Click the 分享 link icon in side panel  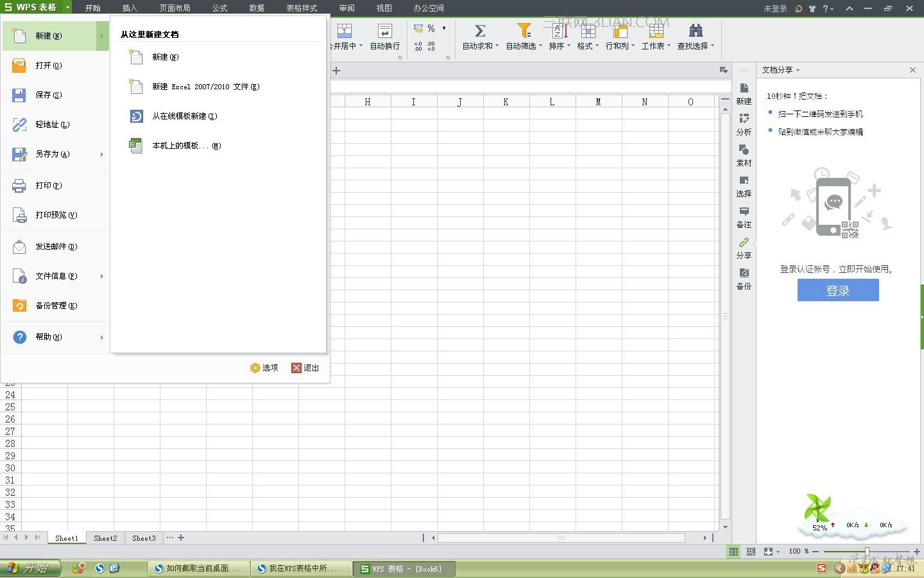(744, 242)
